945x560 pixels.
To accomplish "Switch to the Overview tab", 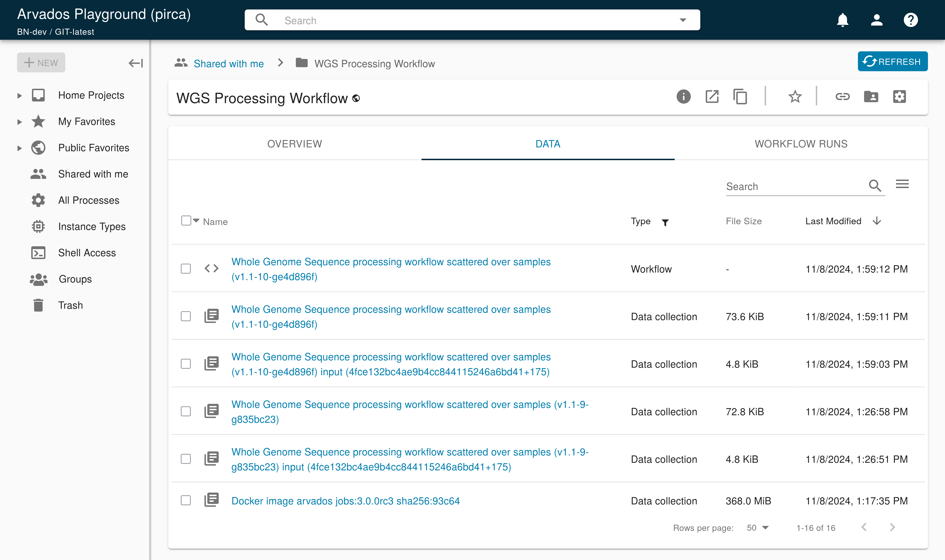I will pyautogui.click(x=294, y=144).
